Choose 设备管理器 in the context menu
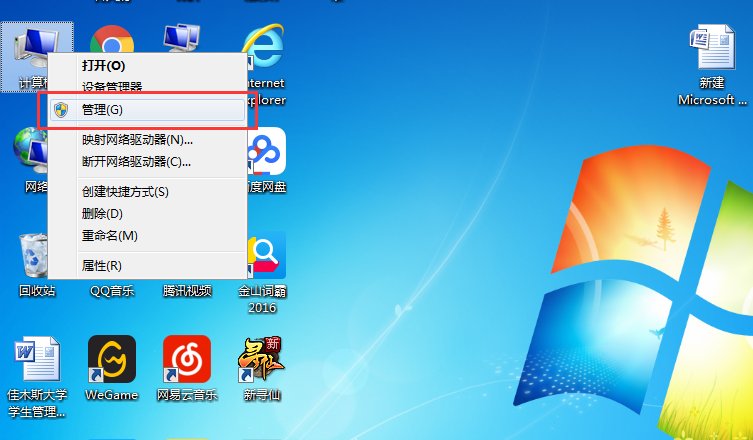The width and height of the screenshot is (753, 440). pyautogui.click(x=148, y=86)
